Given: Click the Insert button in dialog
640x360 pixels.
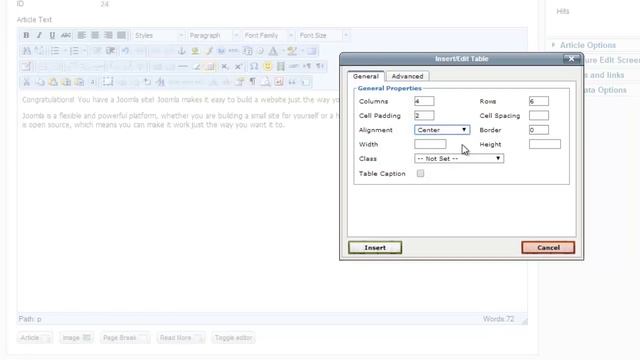Looking at the screenshot, I should [x=375, y=247].
